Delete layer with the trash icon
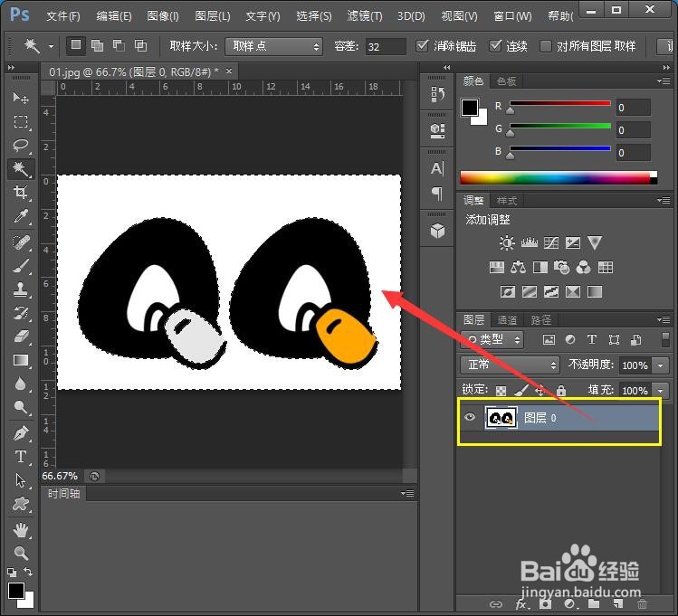Image resolution: width=678 pixels, height=616 pixels. tap(643, 603)
